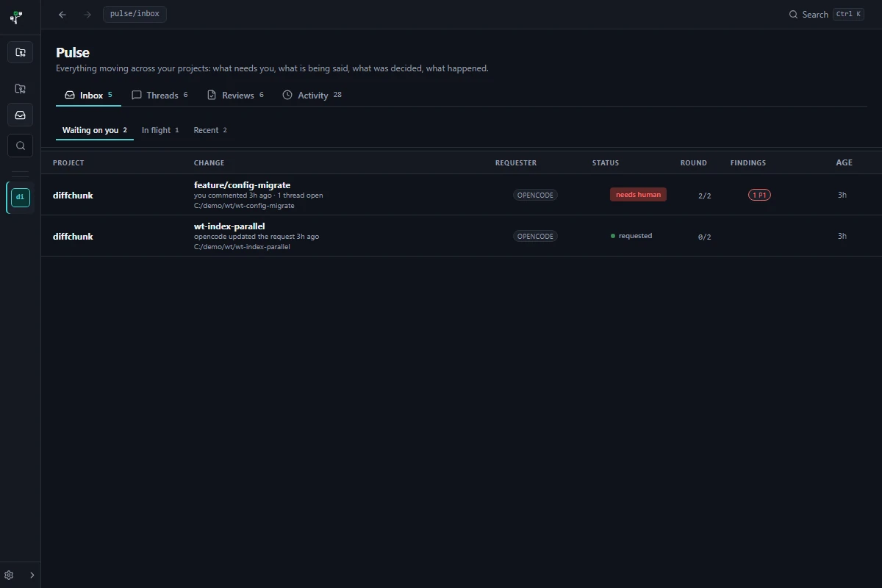Click the 0/2 round value
The width and height of the screenshot is (882, 588).
coord(705,237)
